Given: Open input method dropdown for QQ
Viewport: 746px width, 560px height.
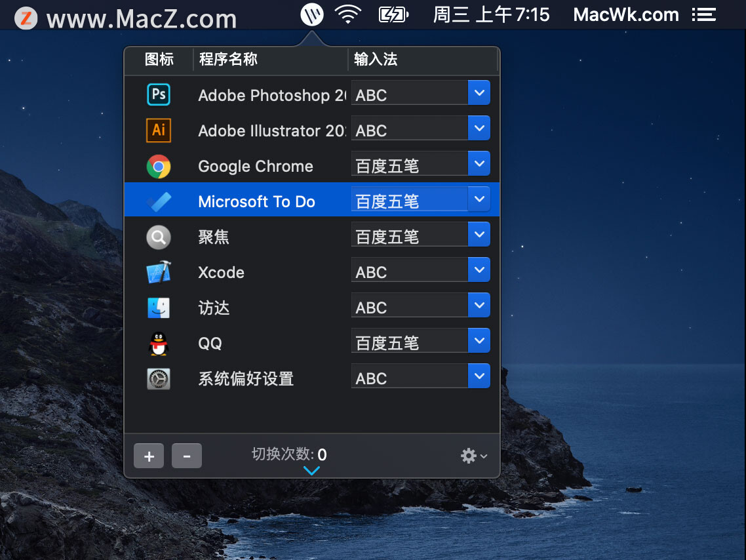Looking at the screenshot, I should (x=479, y=340).
